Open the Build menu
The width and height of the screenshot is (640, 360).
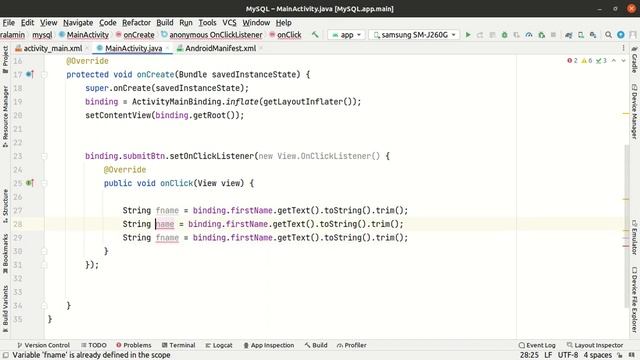point(165,22)
